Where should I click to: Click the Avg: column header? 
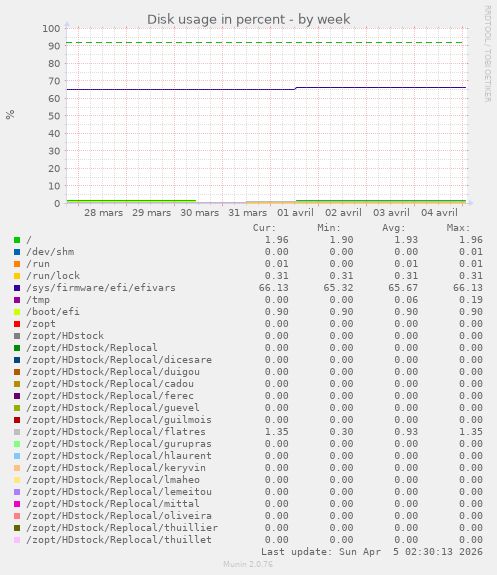394,228
